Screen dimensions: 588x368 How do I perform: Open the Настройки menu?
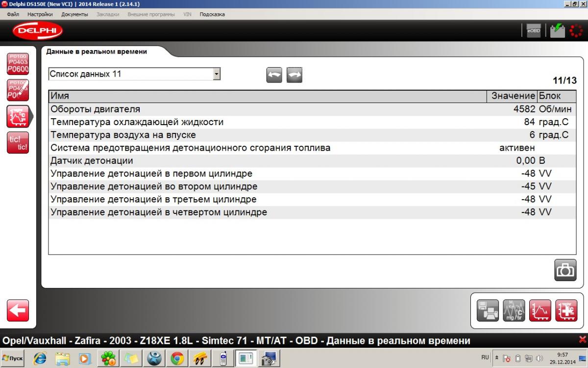click(x=40, y=14)
